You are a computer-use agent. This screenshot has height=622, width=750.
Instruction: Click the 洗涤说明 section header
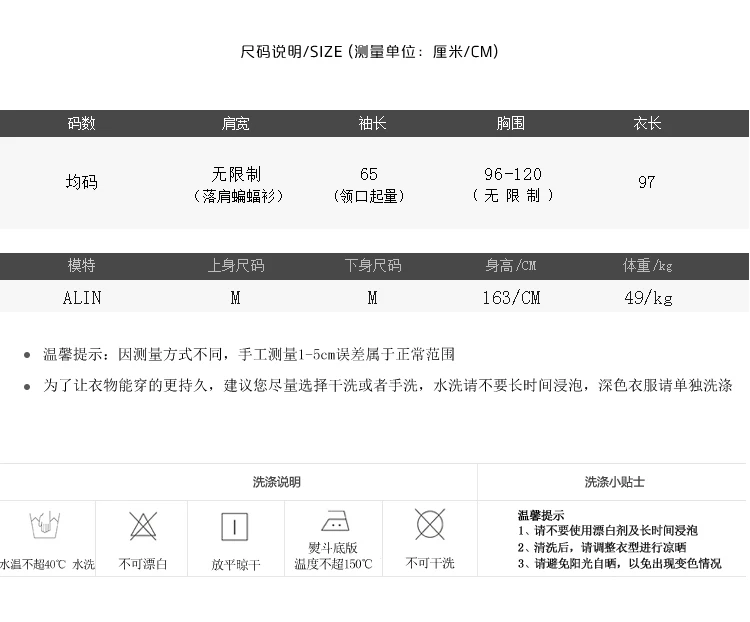click(x=276, y=482)
